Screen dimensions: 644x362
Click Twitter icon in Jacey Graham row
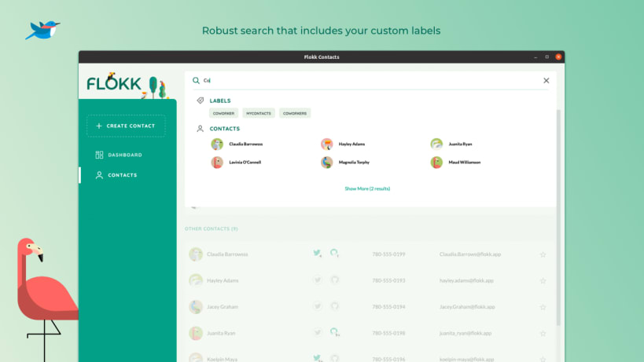tap(318, 306)
